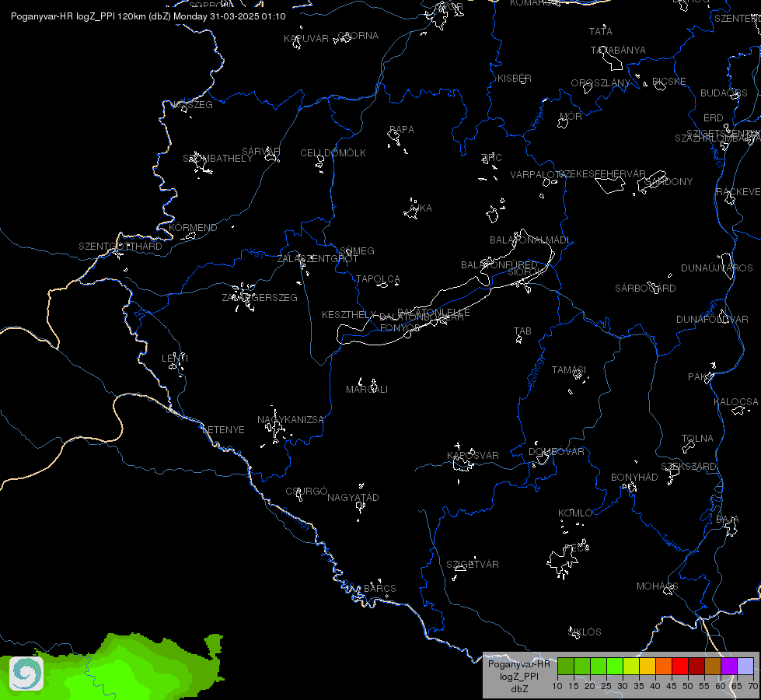This screenshot has height=700, width=761.
Task: Click the SÜMEG city label
Action: tap(358, 250)
